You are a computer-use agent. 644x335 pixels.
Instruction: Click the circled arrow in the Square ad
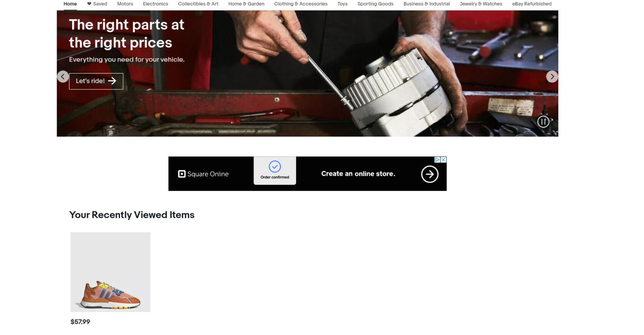pos(430,174)
